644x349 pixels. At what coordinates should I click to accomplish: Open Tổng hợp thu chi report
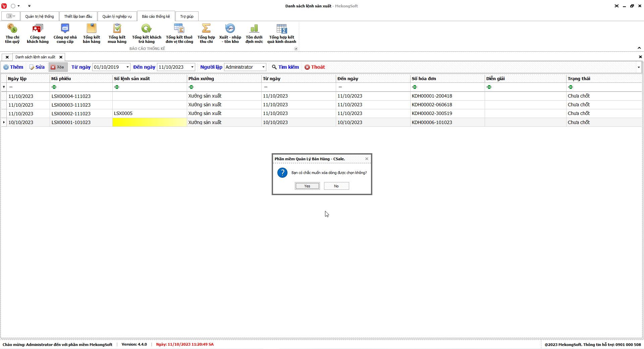206,33
